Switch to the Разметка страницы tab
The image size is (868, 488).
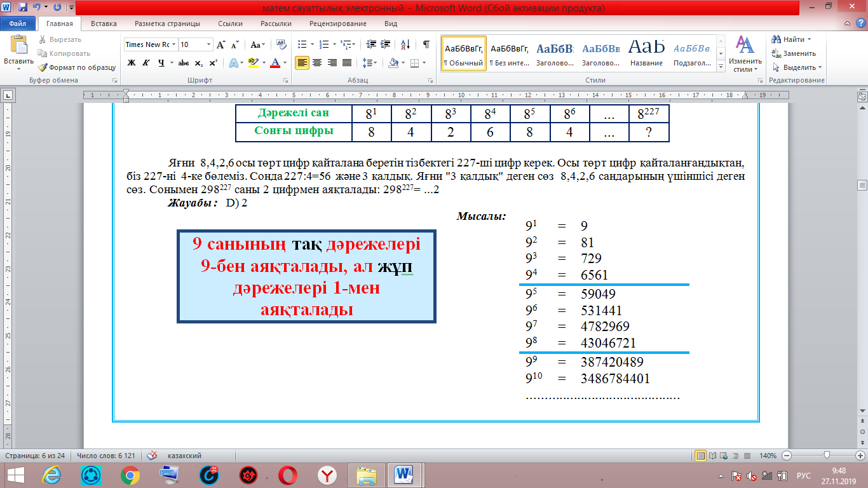point(167,24)
